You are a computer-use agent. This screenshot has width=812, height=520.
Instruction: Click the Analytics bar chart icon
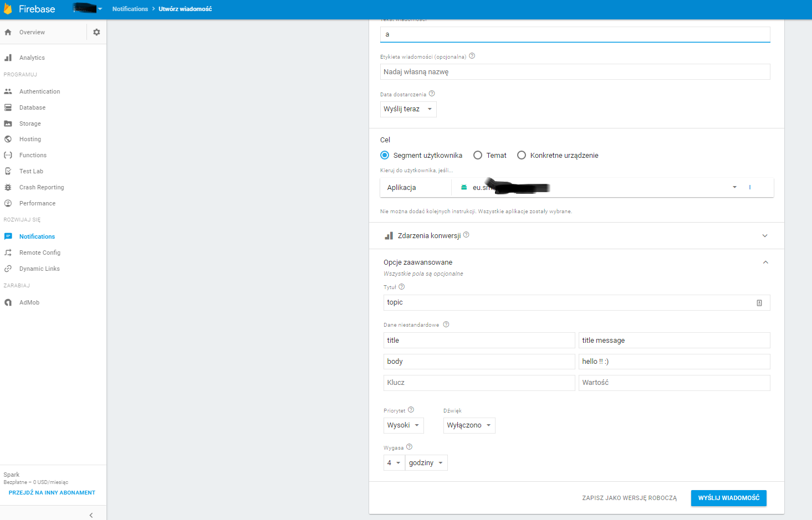8,58
